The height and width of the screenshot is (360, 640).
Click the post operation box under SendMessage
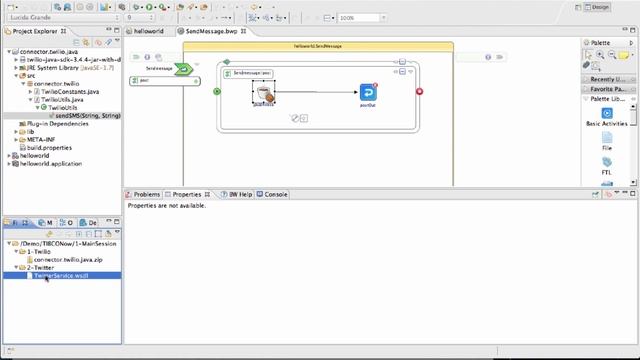coord(165,81)
